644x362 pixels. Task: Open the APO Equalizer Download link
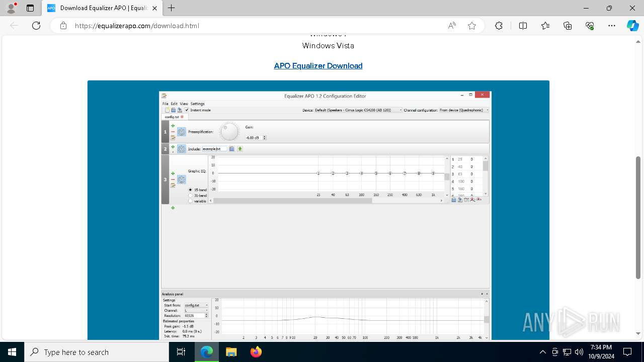click(318, 66)
